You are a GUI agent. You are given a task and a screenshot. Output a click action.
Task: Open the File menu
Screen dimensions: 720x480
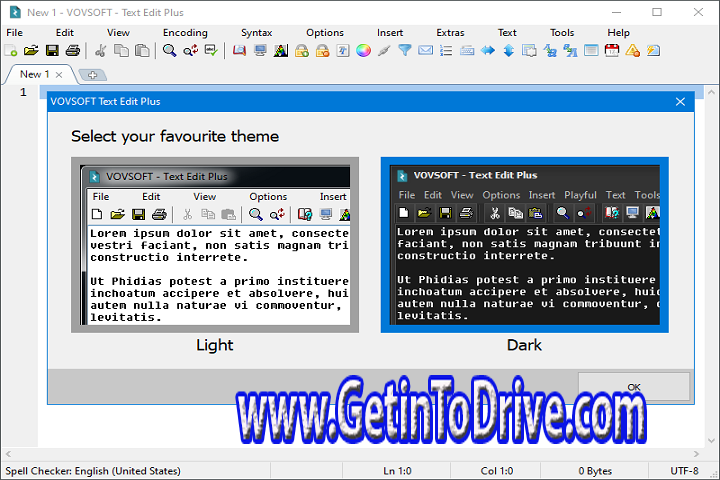click(14, 33)
